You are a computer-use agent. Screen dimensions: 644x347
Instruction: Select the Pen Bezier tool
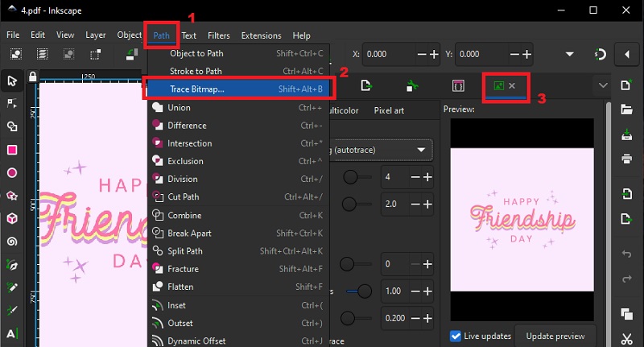pos(12,265)
